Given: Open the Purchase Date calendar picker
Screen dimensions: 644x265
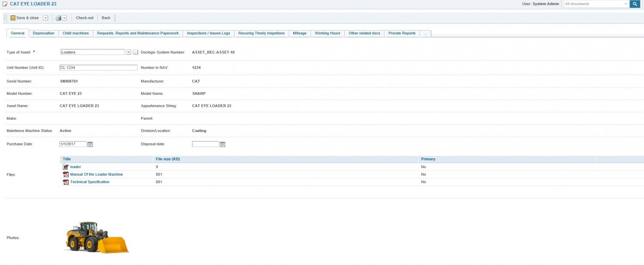Looking at the screenshot, I should 90,145.
